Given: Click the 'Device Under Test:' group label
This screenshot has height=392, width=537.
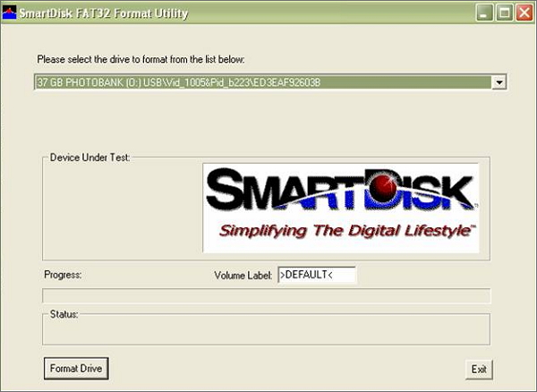Looking at the screenshot, I should 89,158.
